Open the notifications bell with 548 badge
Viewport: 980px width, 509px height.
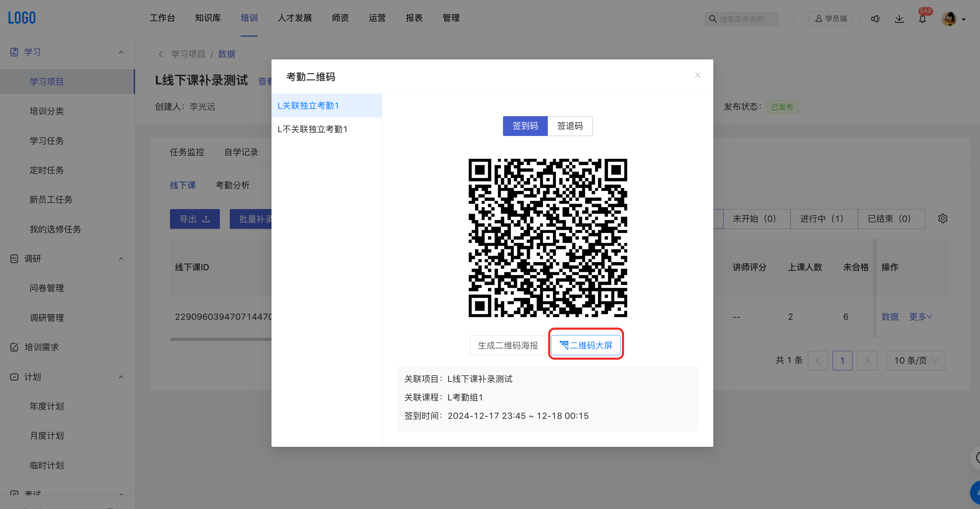click(923, 19)
